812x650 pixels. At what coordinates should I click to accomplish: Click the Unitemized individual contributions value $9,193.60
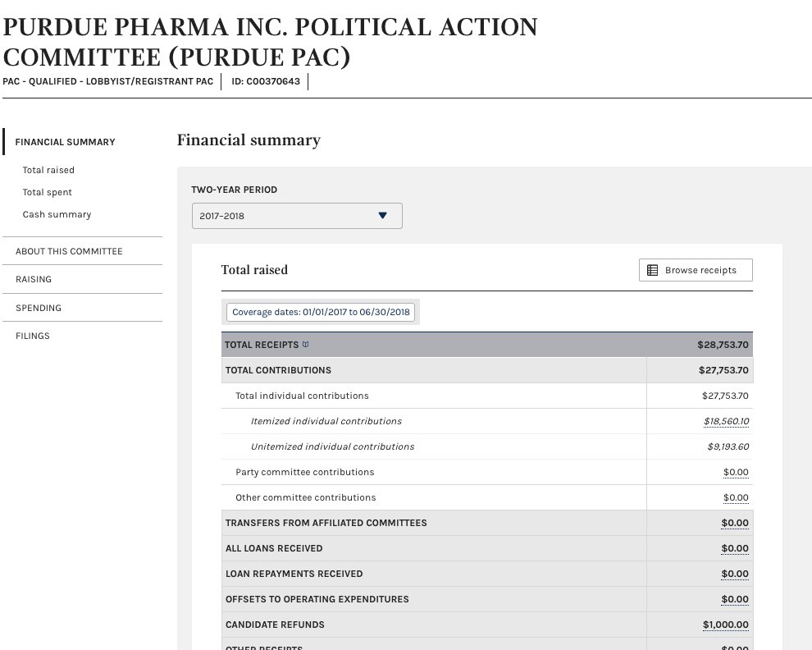coord(728,446)
